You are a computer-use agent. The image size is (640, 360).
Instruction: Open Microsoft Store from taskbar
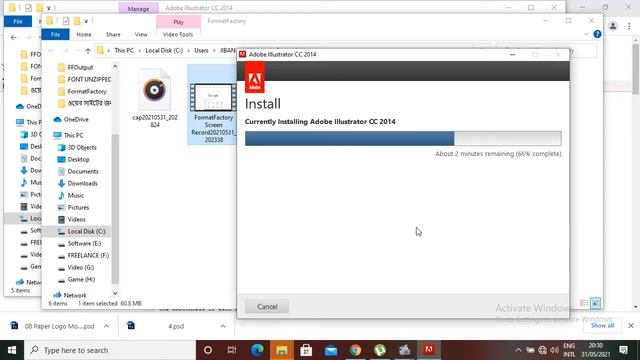(306, 350)
